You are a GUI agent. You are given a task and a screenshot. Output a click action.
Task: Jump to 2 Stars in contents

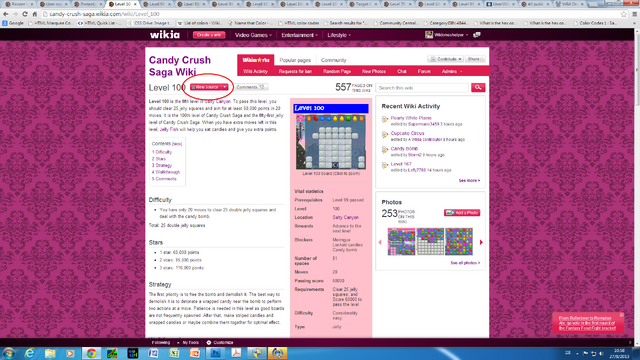[159, 159]
